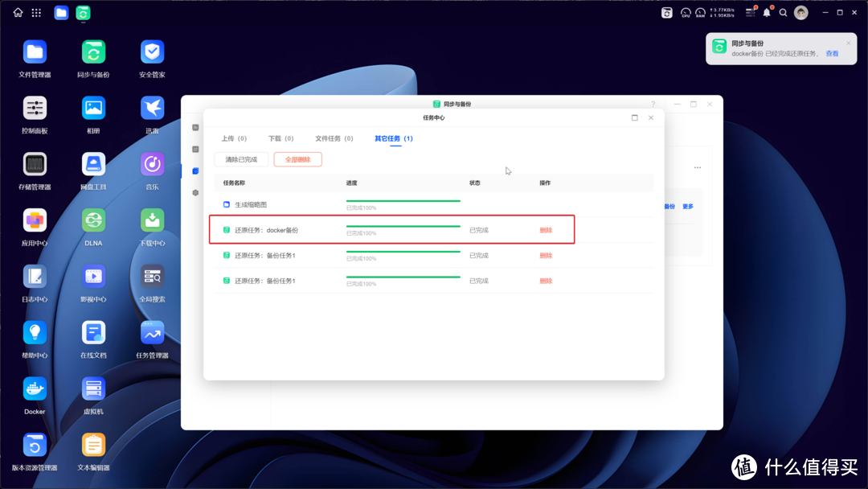
Task: Open 全局搜索 desktop icon
Action: (152, 277)
